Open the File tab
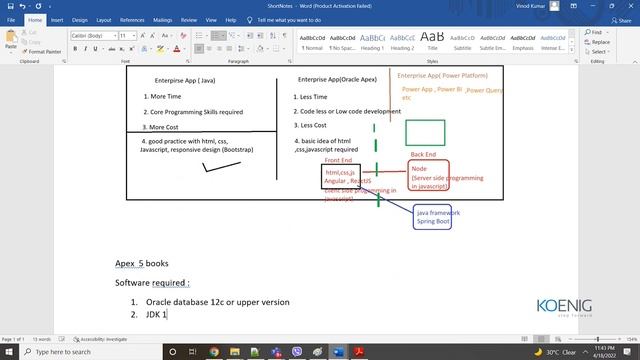The width and height of the screenshot is (640, 360). point(11,20)
